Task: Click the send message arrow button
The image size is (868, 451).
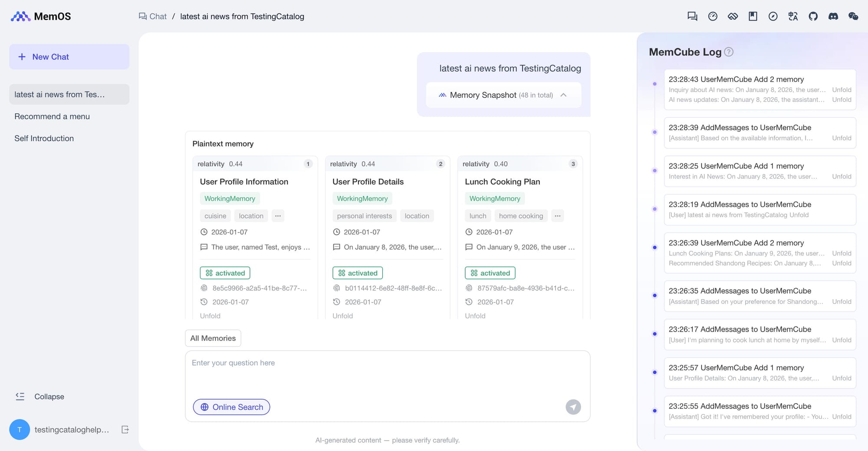Action: click(x=573, y=407)
